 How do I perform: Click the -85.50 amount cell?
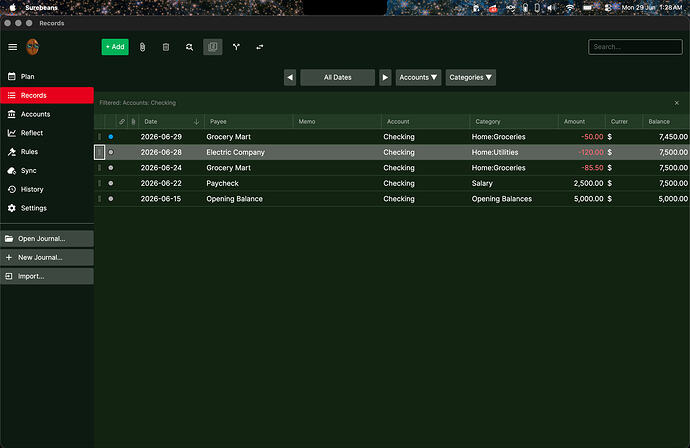[581, 168]
